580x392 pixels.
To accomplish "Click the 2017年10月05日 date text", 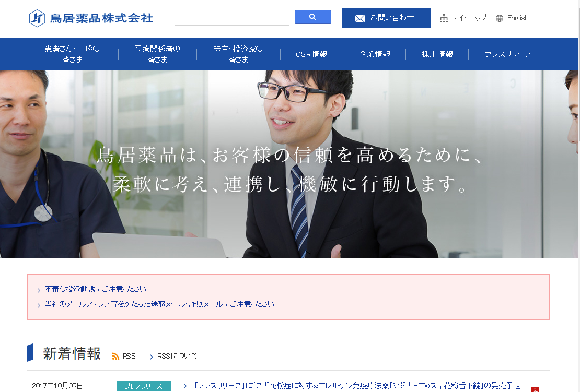I will tap(57, 386).
